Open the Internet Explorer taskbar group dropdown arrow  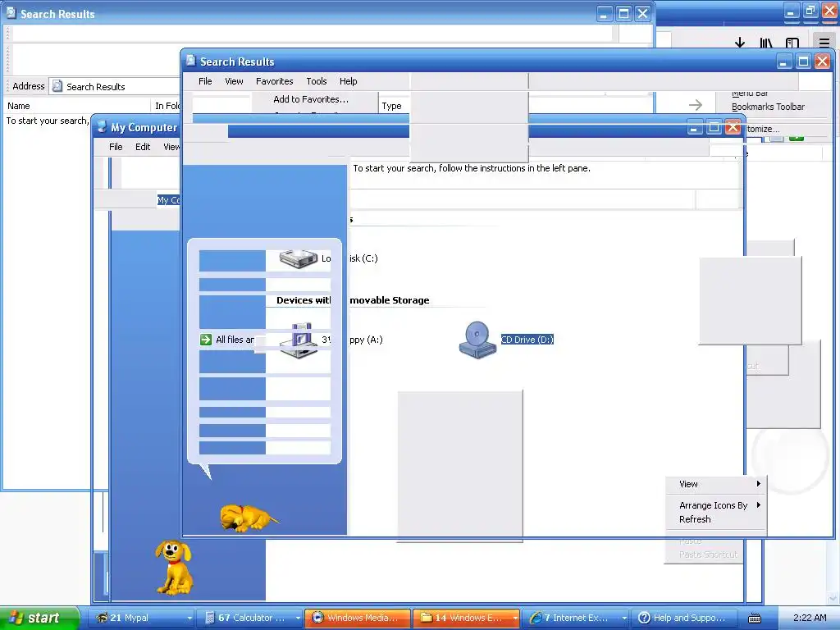point(623,619)
